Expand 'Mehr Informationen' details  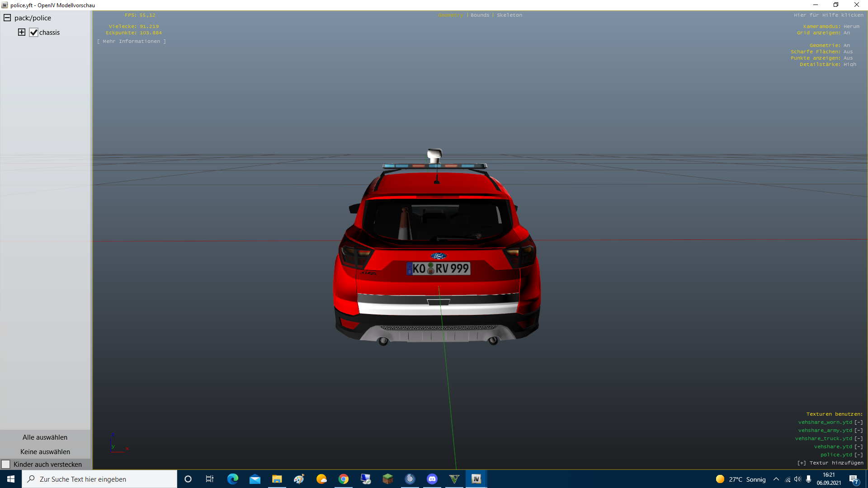[x=131, y=41]
